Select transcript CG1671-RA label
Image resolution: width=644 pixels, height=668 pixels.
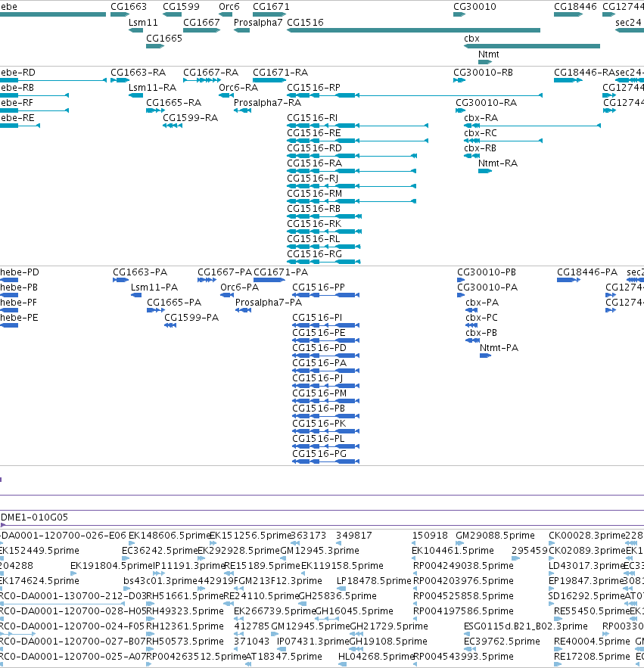(x=281, y=73)
